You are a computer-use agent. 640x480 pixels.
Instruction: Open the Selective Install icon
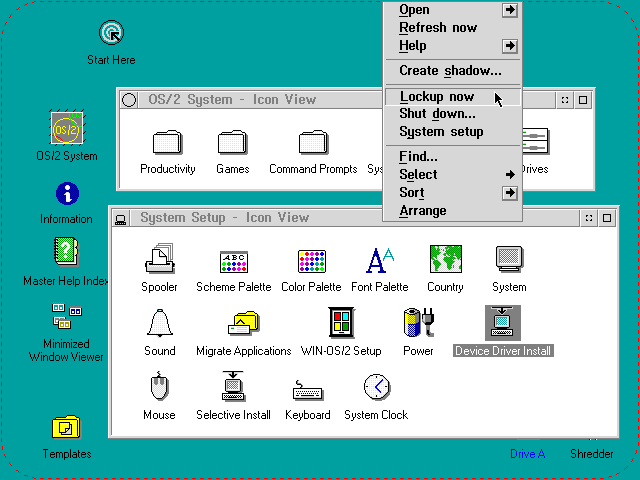[x=233, y=386]
